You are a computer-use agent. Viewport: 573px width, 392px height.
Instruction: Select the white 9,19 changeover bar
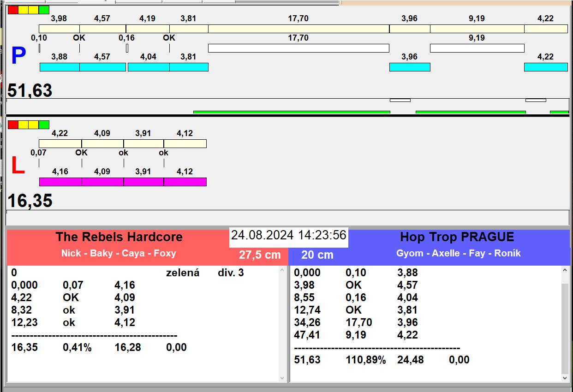(477, 48)
